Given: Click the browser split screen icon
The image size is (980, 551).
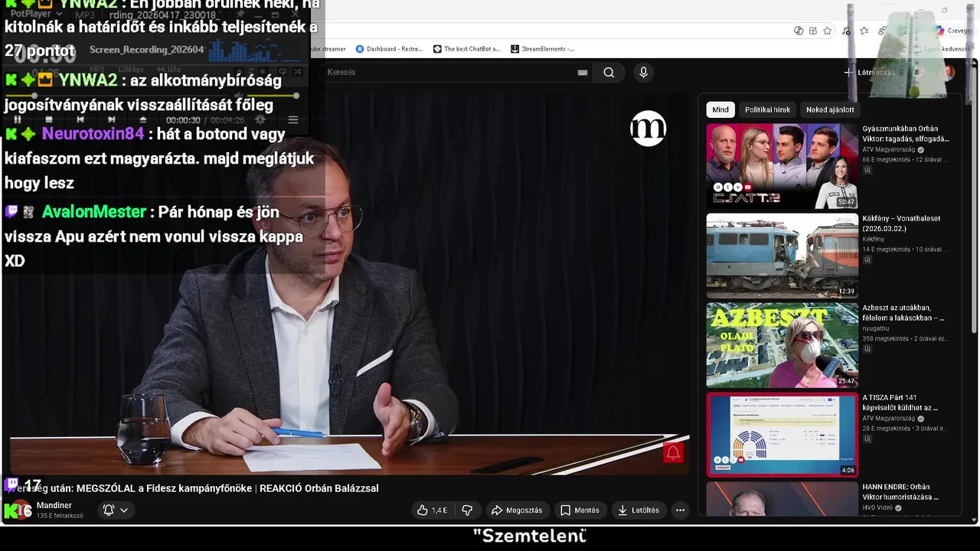Looking at the screenshot, I should pyautogui.click(x=812, y=31).
